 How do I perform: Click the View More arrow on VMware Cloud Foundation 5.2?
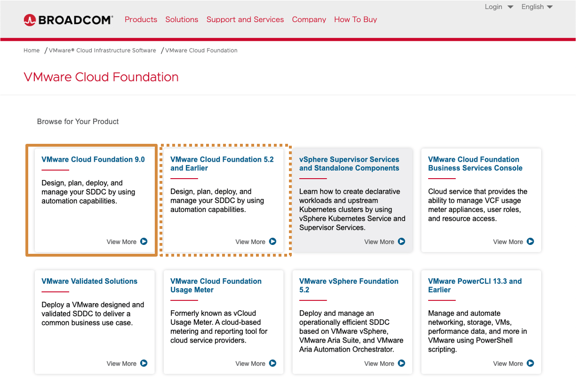pyautogui.click(x=273, y=242)
